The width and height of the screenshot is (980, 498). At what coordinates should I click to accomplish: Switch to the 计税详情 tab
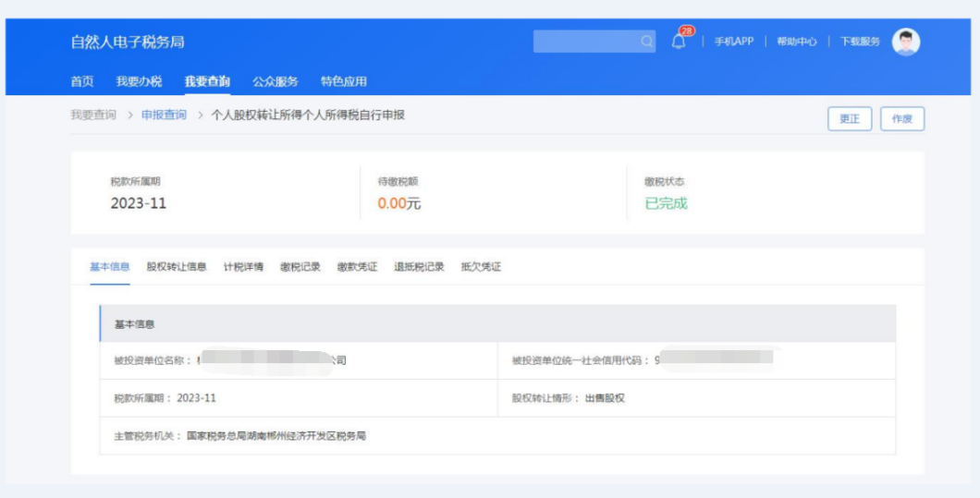click(243, 267)
